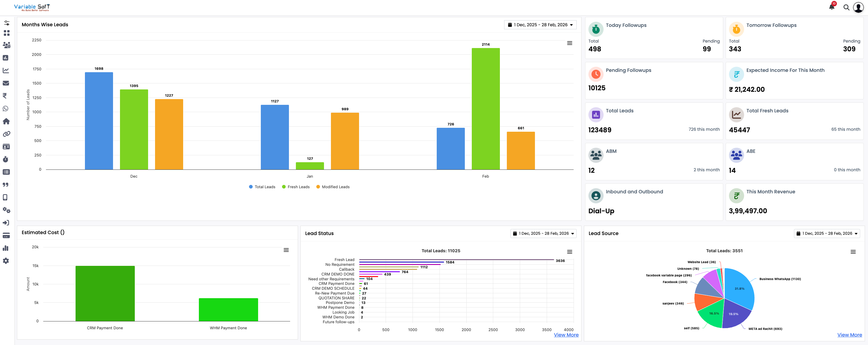868x345 pixels.
Task: Open the team members icon in the sidebar
Action: pos(7,45)
